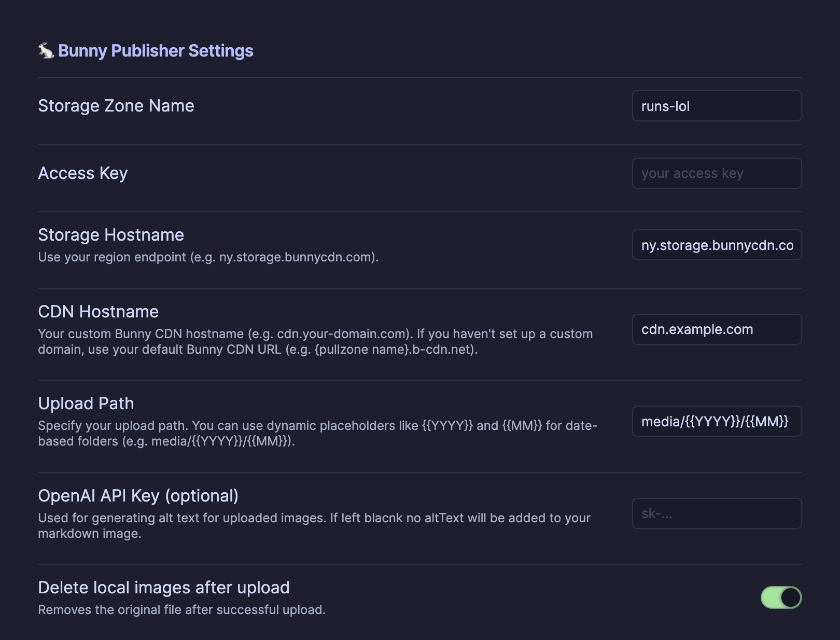The image size is (840, 640).
Task: Click the region endpoint description text
Action: (208, 257)
